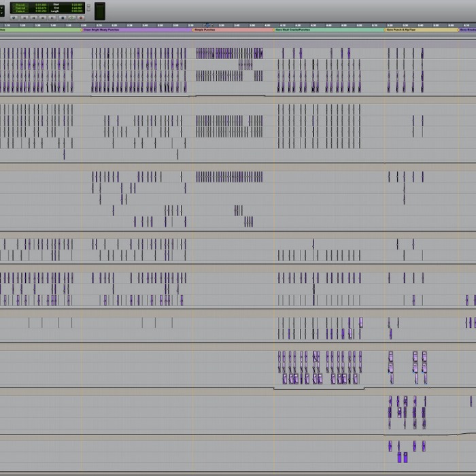
Task: Jump to Gore Punch & Rip/Tear marker
Action: pyautogui.click(x=403, y=30)
